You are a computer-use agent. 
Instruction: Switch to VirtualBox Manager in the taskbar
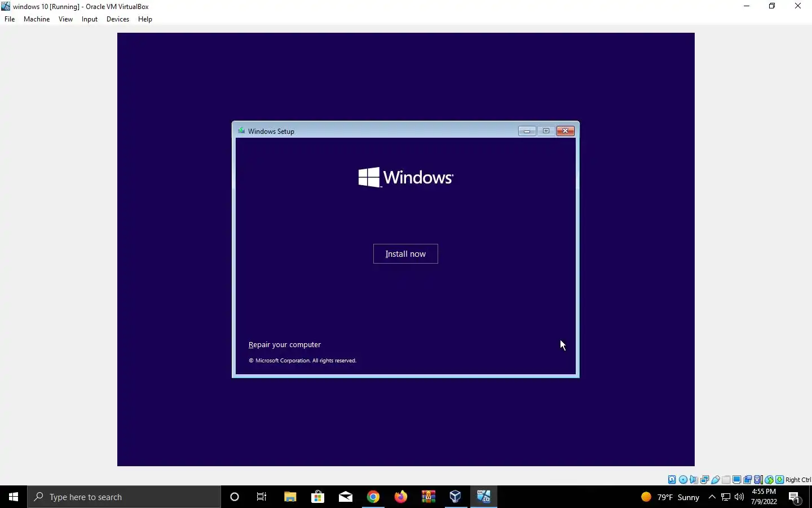click(456, 497)
